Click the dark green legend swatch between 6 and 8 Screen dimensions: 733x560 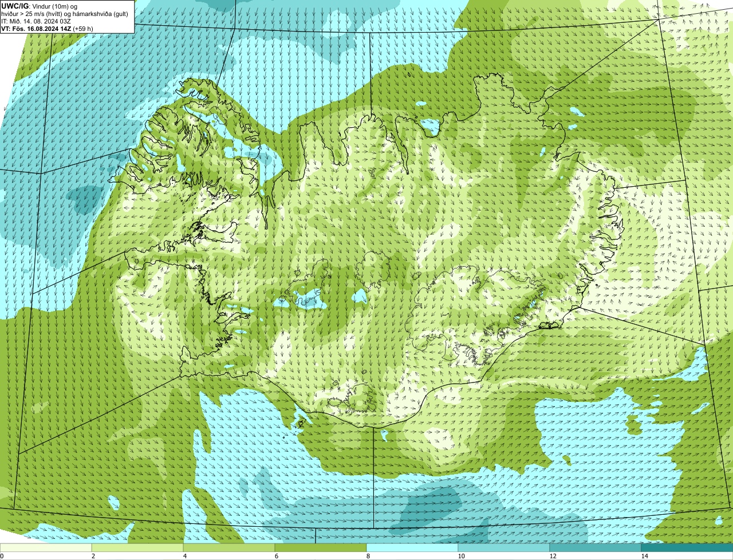[x=321, y=547]
